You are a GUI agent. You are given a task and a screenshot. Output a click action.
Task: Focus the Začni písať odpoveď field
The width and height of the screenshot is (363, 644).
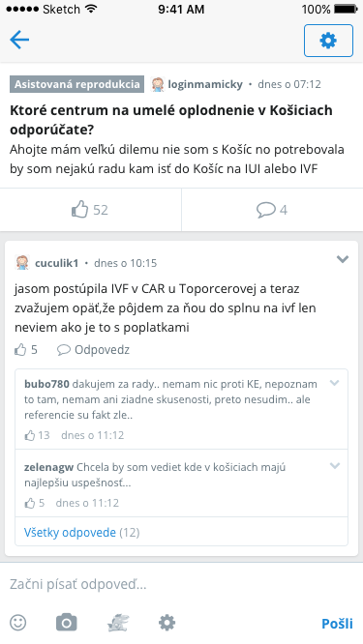pos(181,584)
